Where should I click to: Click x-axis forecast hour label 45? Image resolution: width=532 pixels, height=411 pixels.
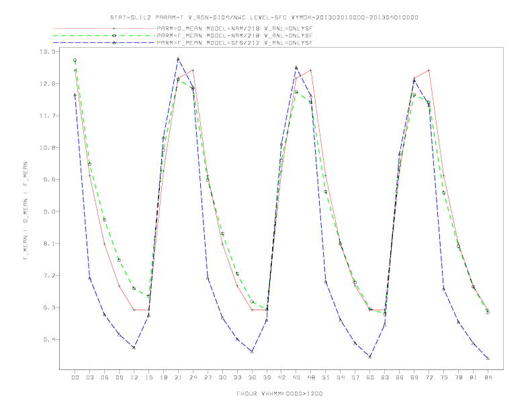click(296, 377)
